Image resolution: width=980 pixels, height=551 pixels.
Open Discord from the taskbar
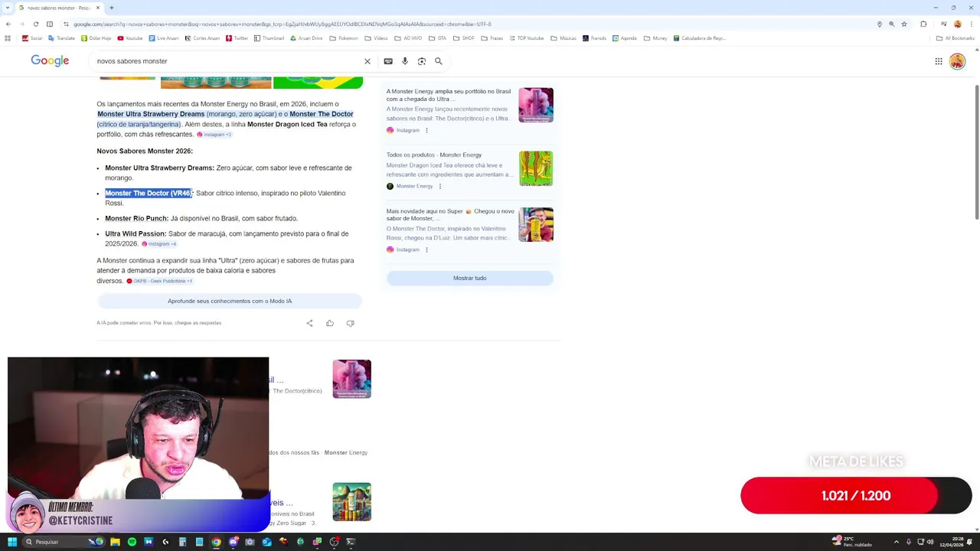point(233,542)
